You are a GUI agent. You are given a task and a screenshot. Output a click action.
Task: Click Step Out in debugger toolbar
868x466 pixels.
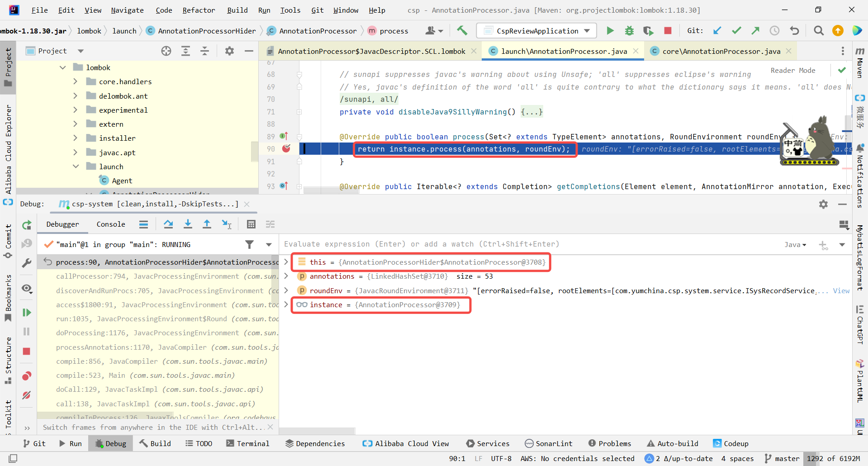click(x=207, y=224)
